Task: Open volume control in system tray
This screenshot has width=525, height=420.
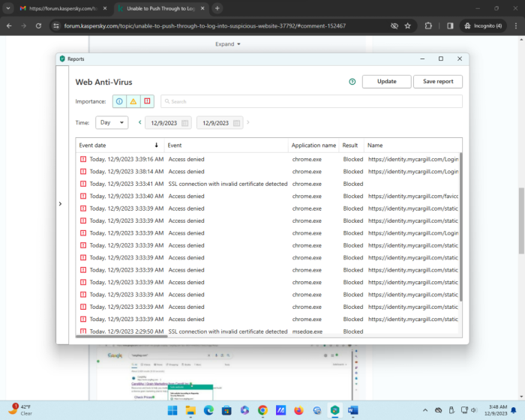Action: 474,410
